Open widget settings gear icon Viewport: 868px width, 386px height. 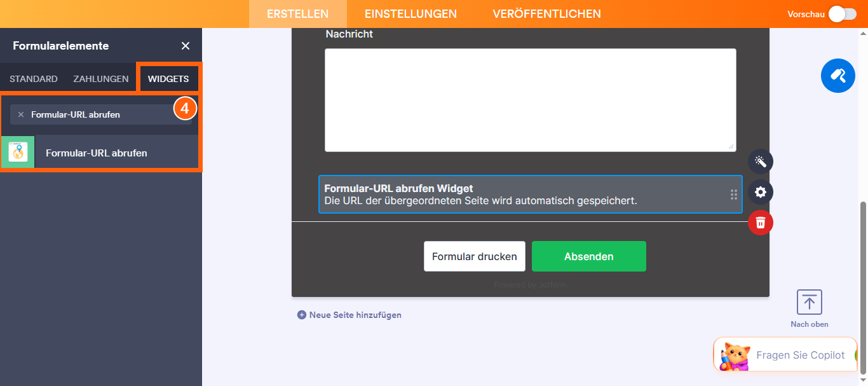761,192
